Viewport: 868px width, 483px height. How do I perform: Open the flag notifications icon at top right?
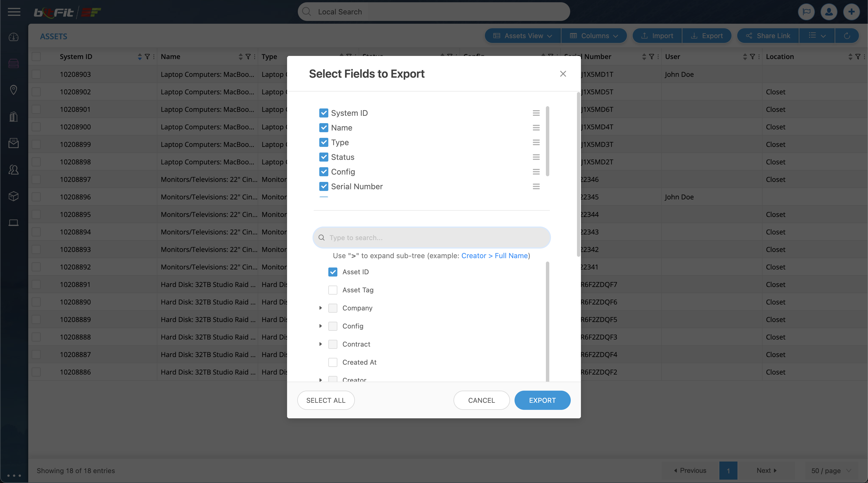click(x=806, y=12)
